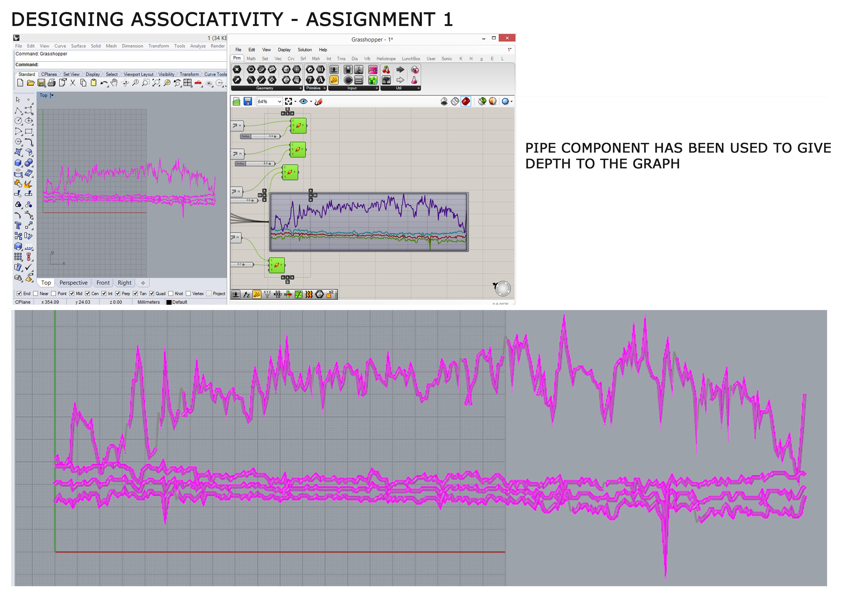Switch to the LunchBox component tab
This screenshot has width=868, height=614.
pos(411,59)
